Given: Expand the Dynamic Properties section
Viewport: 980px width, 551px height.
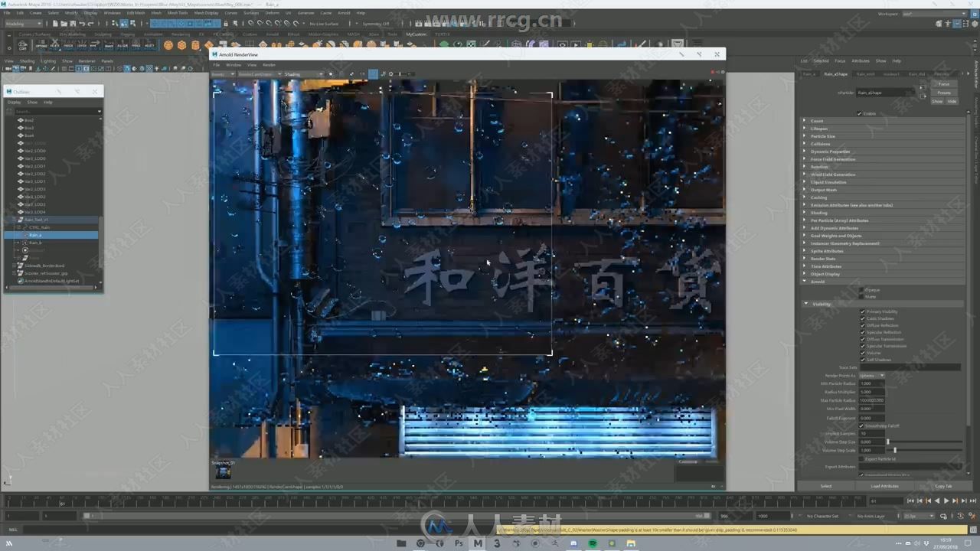Looking at the screenshot, I should click(x=884, y=152).
